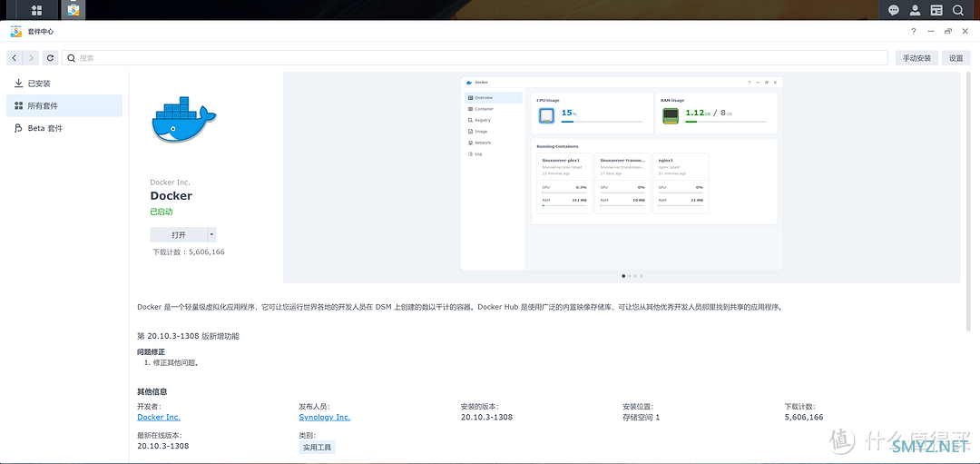Screen dimensions: 980x464
Task: Open the 设置 settings button
Action: 956,58
